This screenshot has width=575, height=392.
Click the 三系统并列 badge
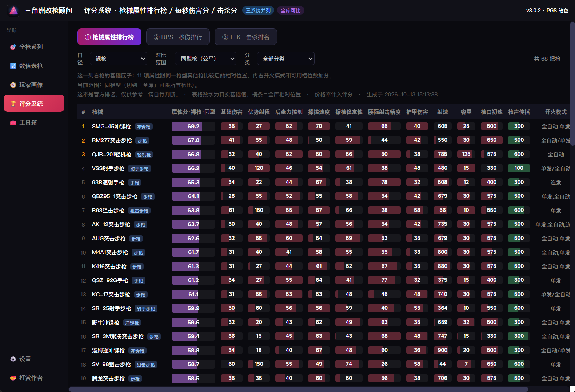tap(258, 11)
